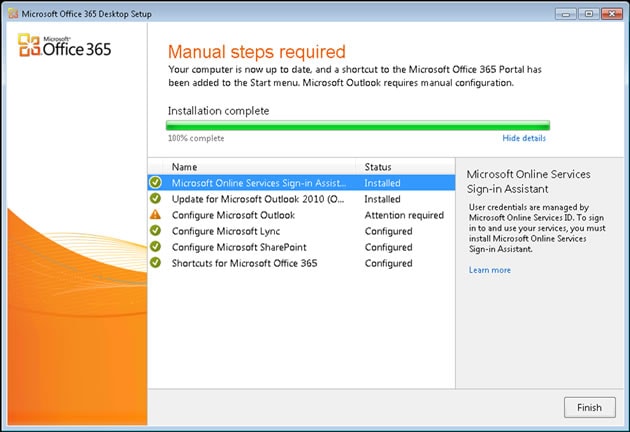Click the Office 365 logo
Viewport: 630px width, 432px height.
(x=64, y=45)
